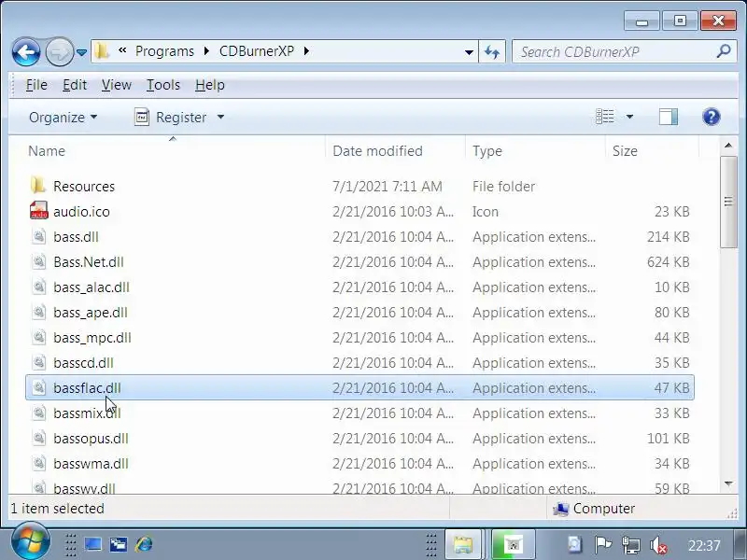Click the File folder type text
The image size is (747, 560).
pyautogui.click(x=503, y=186)
